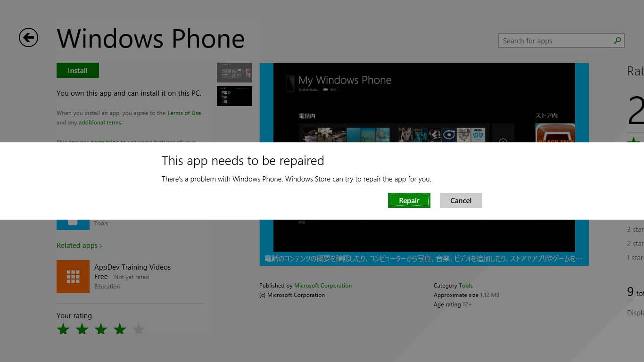644x362 pixels.
Task: Click 'You own this app' message text
Action: click(129, 93)
